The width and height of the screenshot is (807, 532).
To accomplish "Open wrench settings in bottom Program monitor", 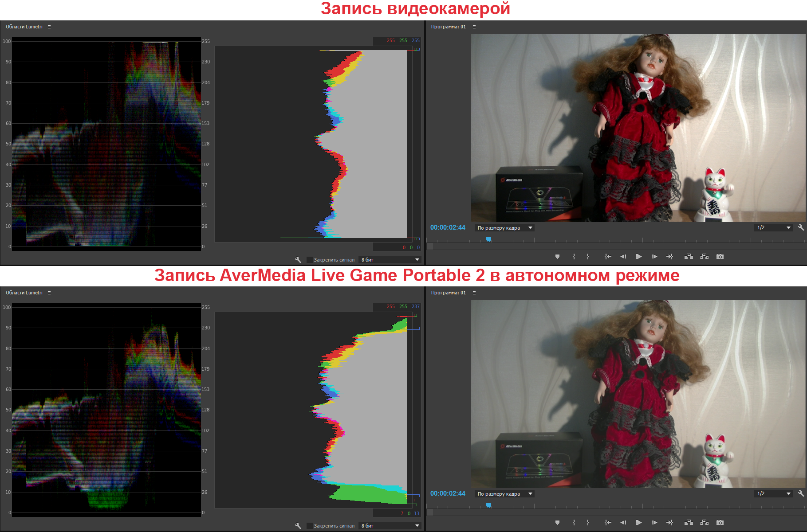I will 801,493.
